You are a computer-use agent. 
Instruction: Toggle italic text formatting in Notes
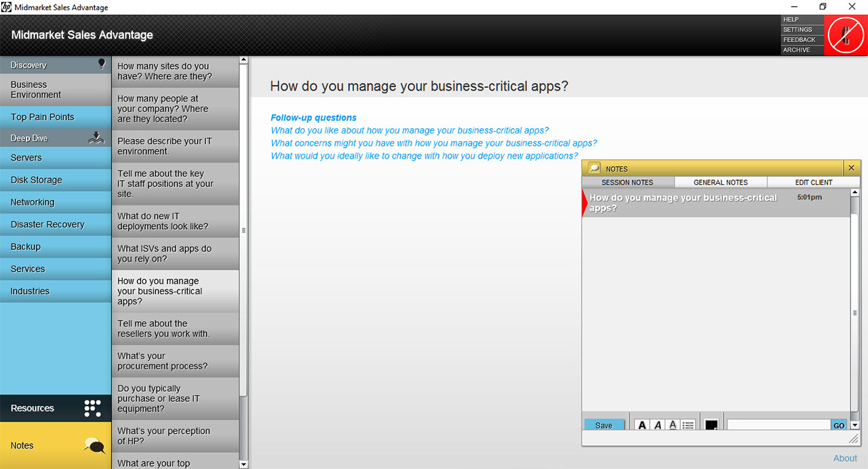(658, 426)
